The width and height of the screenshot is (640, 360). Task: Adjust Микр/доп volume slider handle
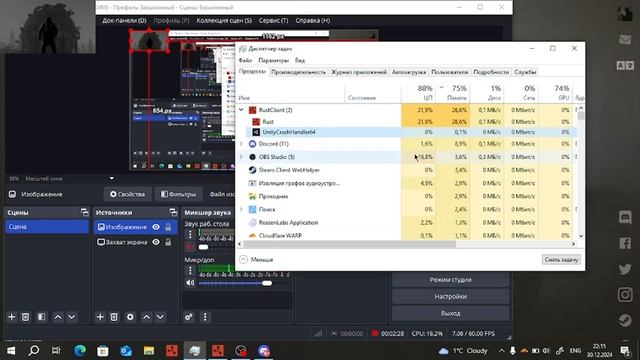point(267,283)
